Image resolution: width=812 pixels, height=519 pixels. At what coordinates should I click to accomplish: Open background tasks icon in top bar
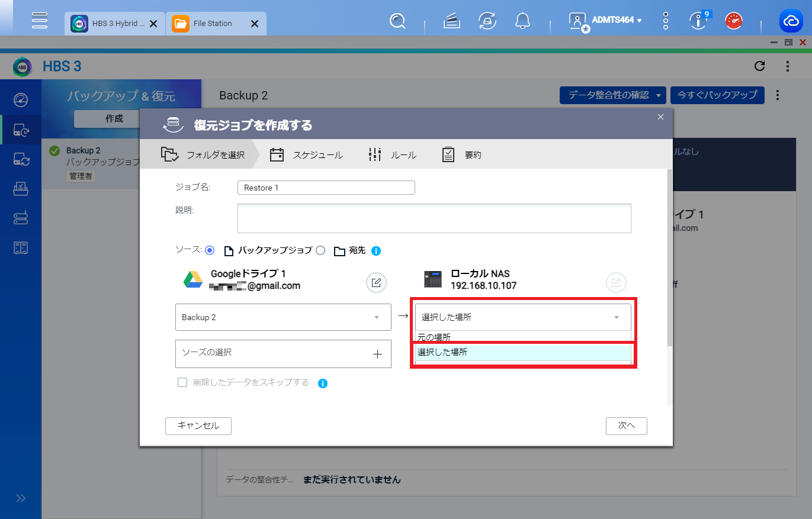(452, 21)
